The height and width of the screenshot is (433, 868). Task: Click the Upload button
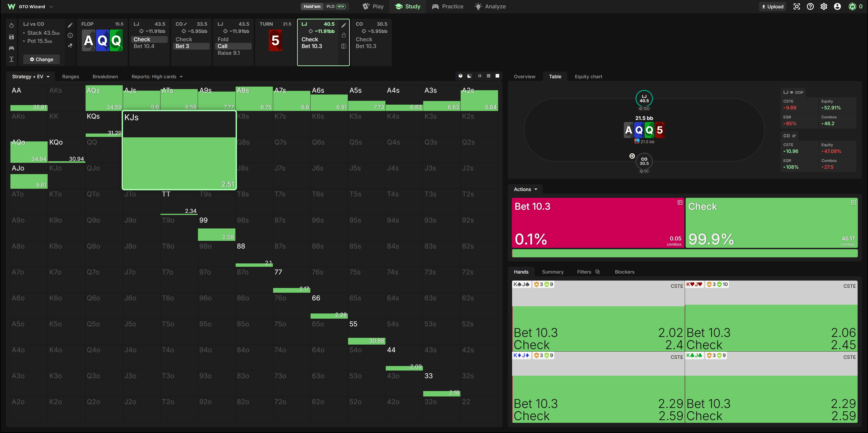772,6
